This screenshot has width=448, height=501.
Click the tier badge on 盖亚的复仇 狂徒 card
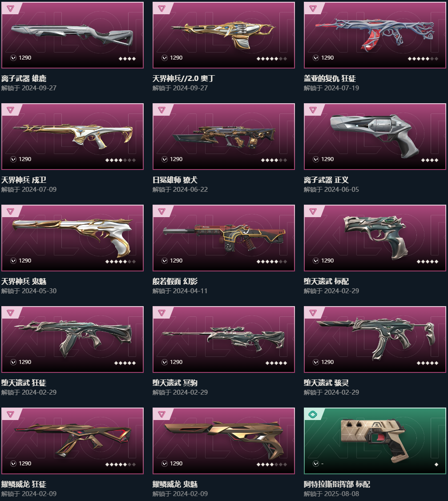(313, 8)
